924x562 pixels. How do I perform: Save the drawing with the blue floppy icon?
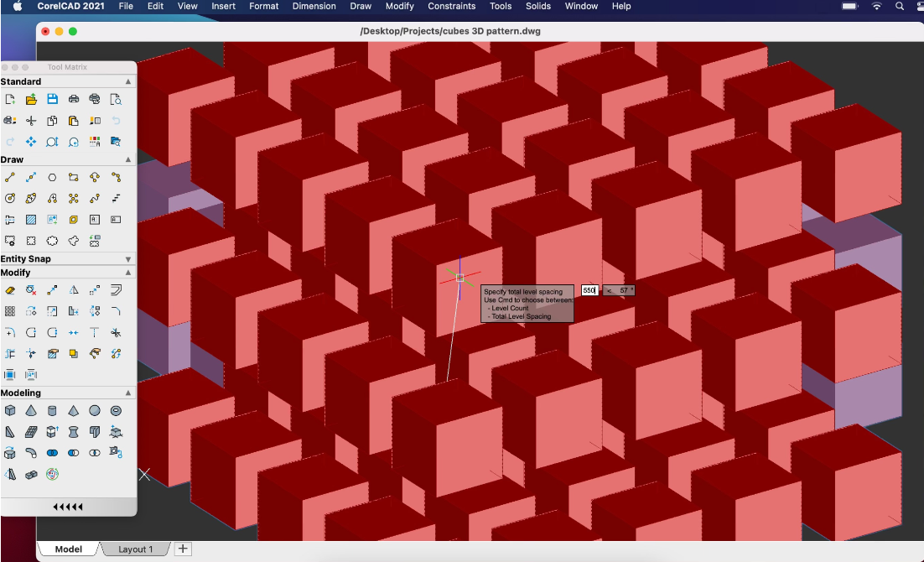coord(53,99)
